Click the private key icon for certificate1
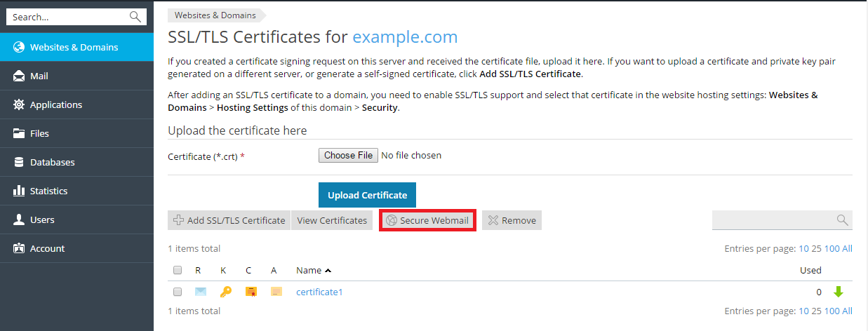868x331 pixels. click(x=225, y=292)
